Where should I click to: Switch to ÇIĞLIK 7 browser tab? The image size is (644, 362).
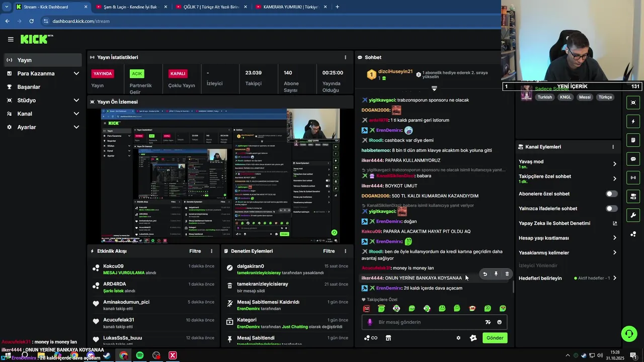[210, 7]
